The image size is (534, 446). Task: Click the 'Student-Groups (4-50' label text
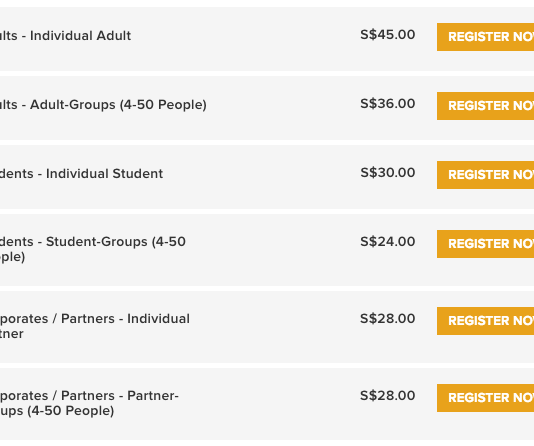116,242
